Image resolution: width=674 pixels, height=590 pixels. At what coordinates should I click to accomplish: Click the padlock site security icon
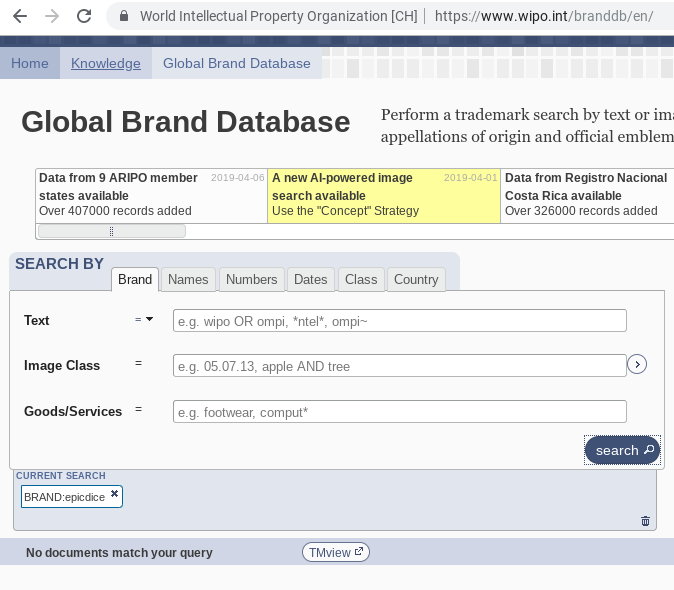coord(124,16)
